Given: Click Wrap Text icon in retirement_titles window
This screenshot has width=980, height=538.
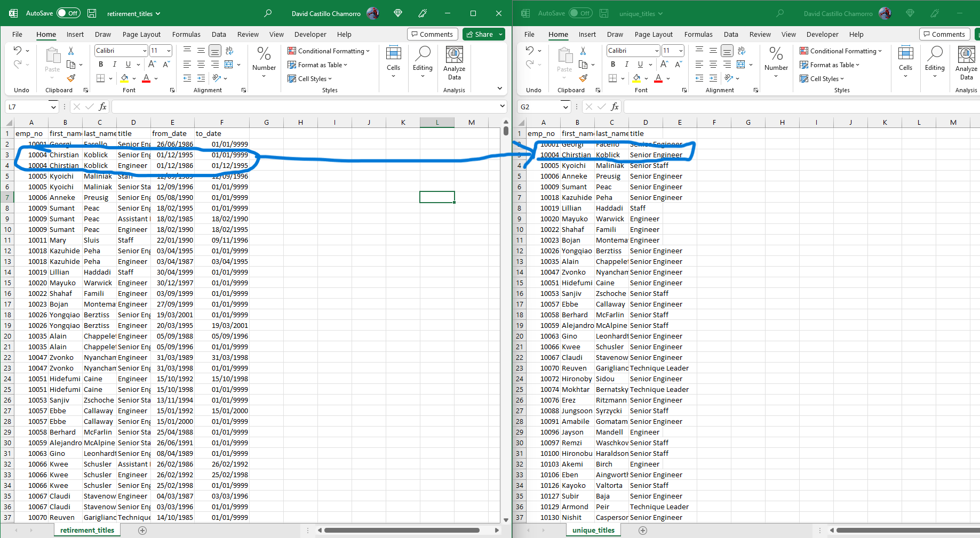Looking at the screenshot, I should pos(229,51).
